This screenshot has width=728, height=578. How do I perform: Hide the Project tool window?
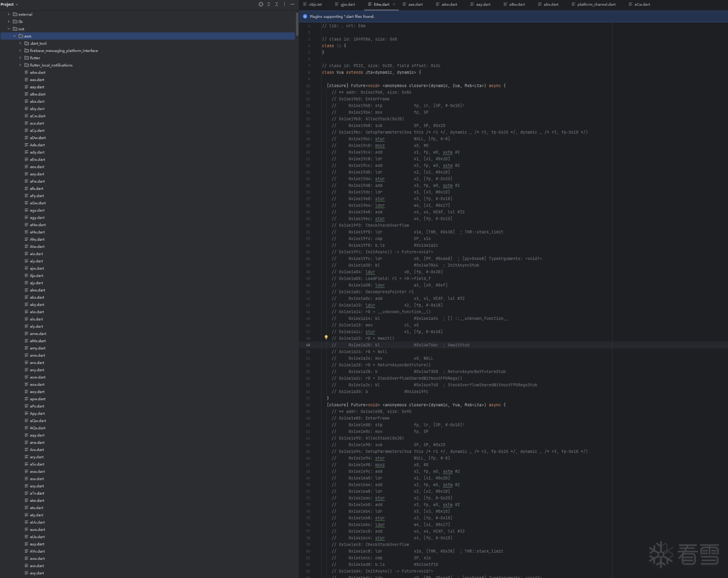[292, 4]
